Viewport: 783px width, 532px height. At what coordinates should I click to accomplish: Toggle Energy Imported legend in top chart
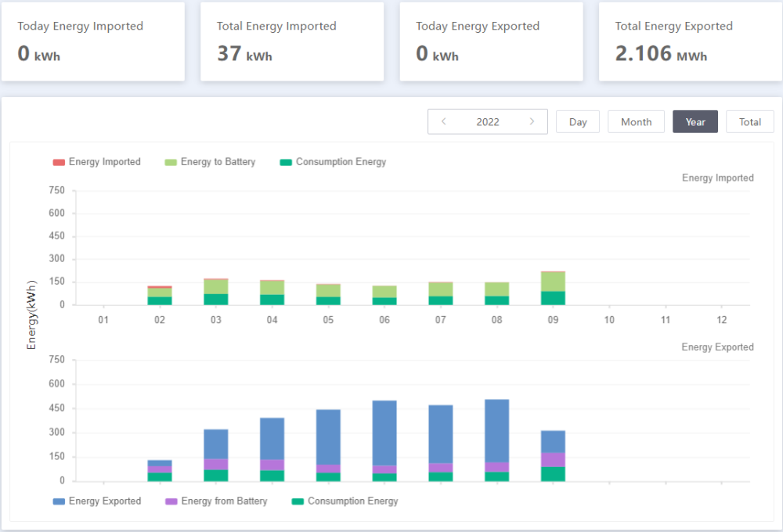pyautogui.click(x=97, y=162)
